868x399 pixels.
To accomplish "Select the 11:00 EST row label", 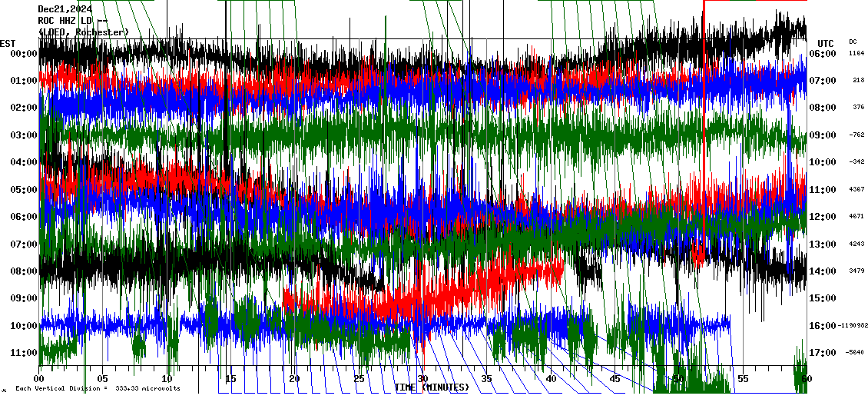I will tap(24, 353).
